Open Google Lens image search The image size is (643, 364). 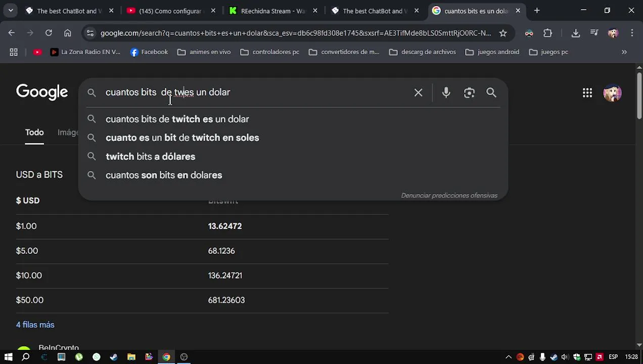(469, 93)
